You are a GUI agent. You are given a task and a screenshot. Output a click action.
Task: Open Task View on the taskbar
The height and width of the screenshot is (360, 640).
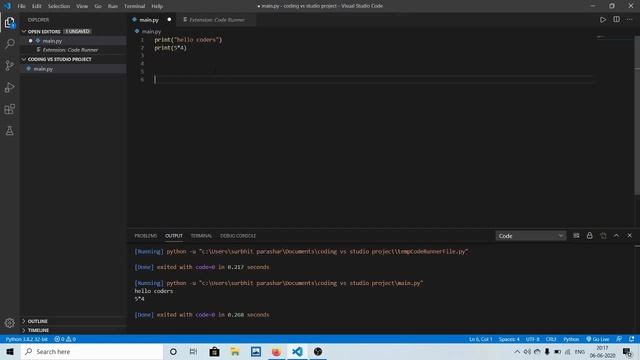(x=193, y=351)
